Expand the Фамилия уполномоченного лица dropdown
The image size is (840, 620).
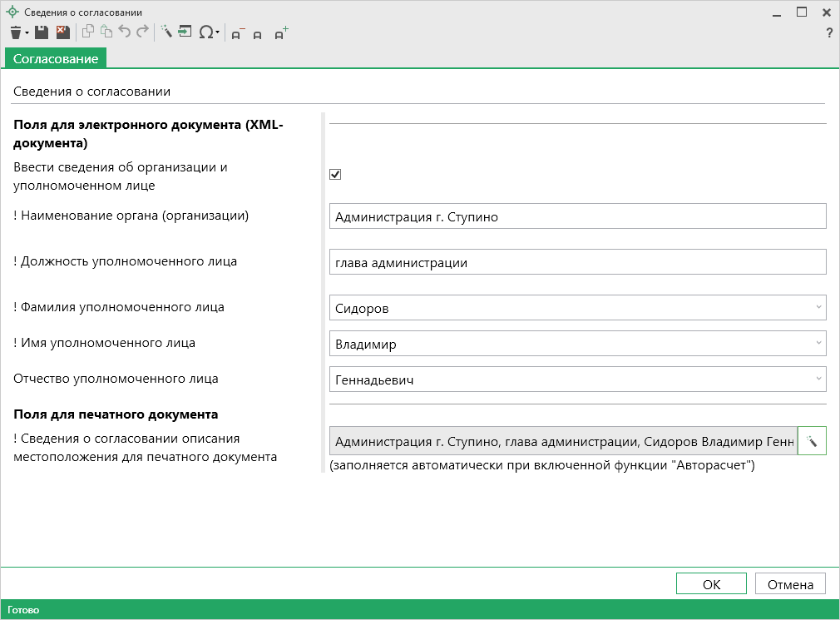click(819, 308)
